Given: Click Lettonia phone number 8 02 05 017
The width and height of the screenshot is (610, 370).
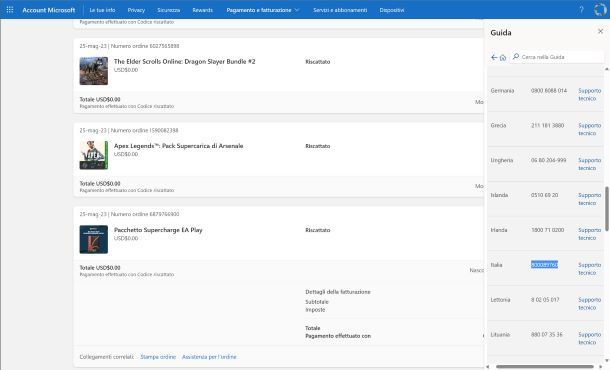Looking at the screenshot, I should [x=545, y=300].
